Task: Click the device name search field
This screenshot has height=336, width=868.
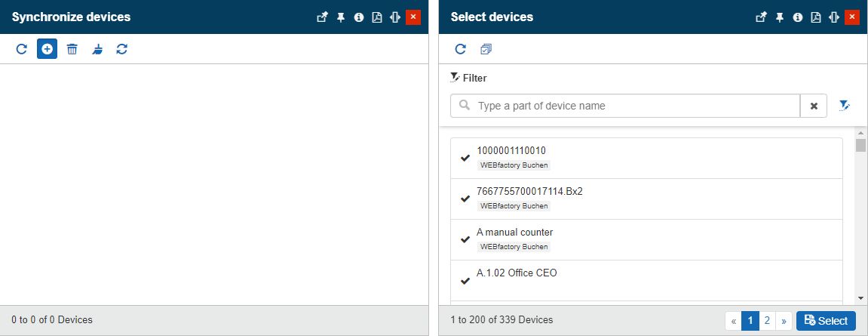Action: [x=633, y=106]
